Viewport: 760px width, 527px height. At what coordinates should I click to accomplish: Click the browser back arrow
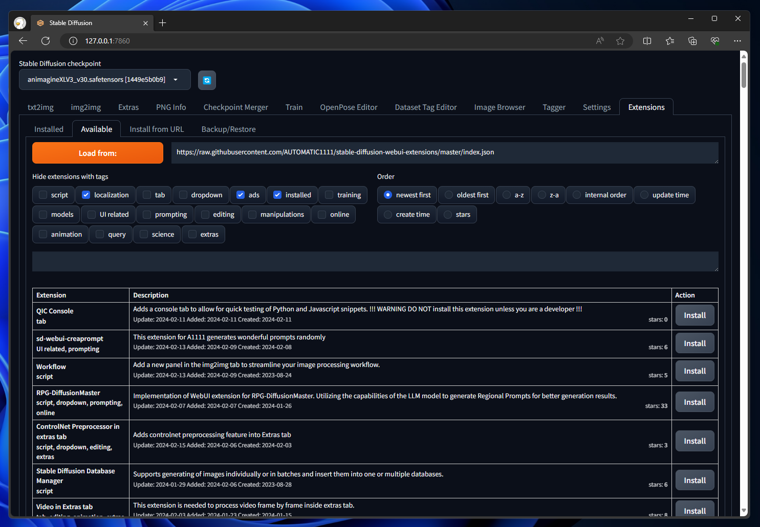tap(23, 41)
